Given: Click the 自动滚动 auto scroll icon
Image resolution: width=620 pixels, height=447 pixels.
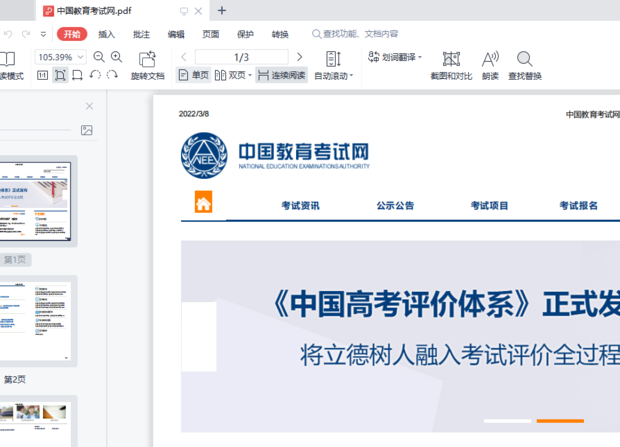Looking at the screenshot, I should coord(333,59).
